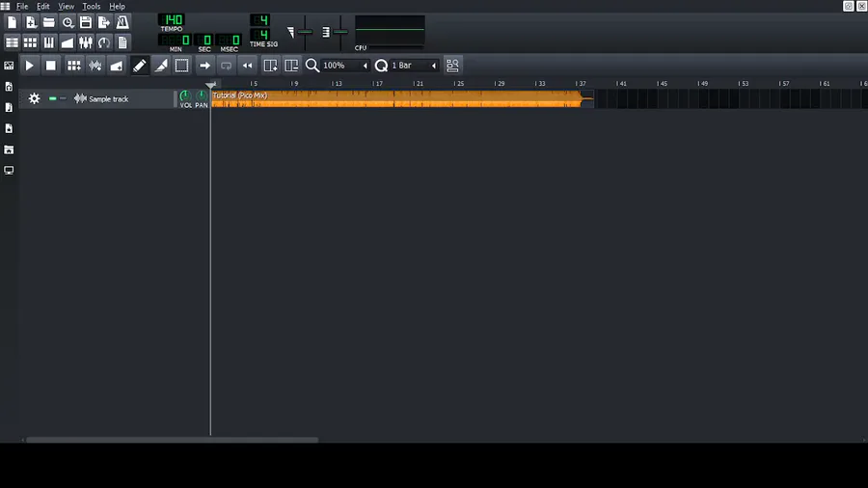Viewport: 868px width, 488px height.
Task: Open the Piano Roll icon
Action: coord(49,42)
